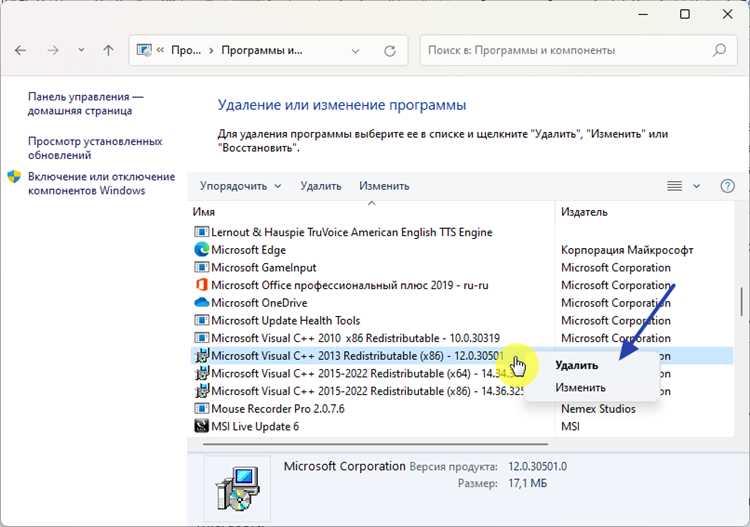Select the Microsoft Edge entry

click(248, 250)
